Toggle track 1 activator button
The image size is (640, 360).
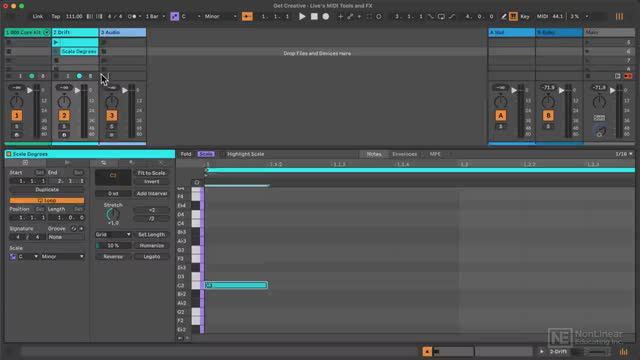pos(17,116)
